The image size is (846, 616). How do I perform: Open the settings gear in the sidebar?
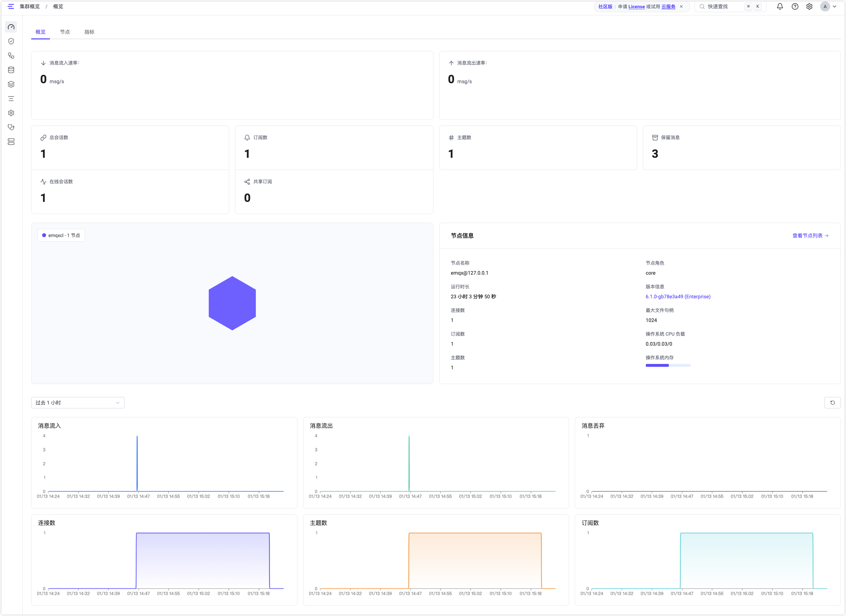11,113
